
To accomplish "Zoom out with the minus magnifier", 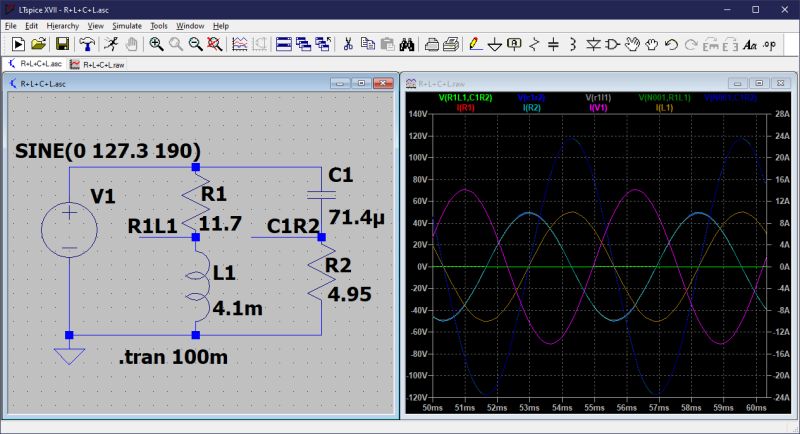I will (195, 44).
